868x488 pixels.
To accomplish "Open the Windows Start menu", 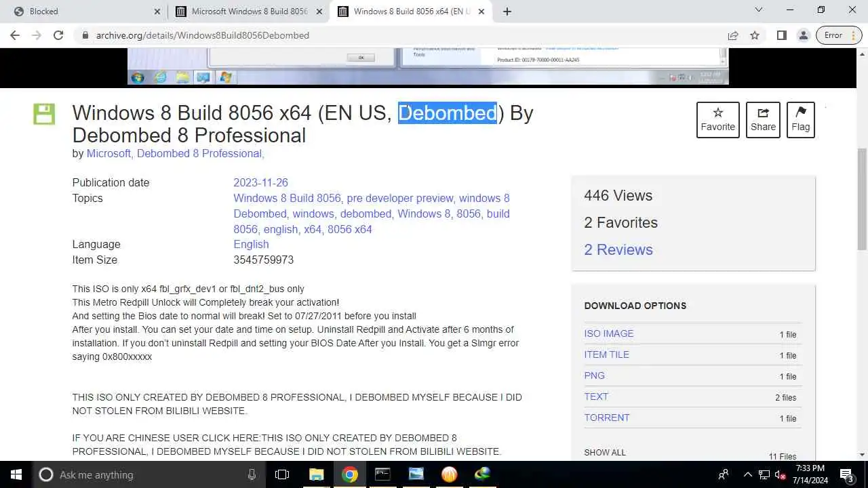I will click(16, 474).
